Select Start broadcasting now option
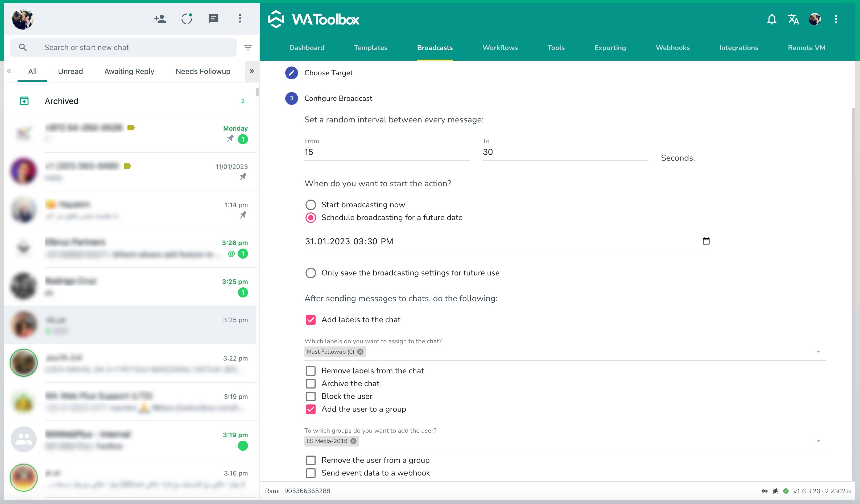 tap(311, 205)
